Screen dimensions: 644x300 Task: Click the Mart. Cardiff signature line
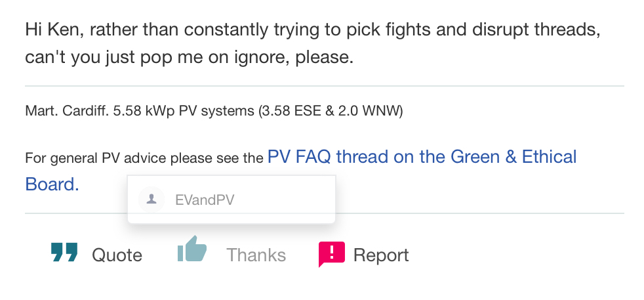(x=214, y=111)
